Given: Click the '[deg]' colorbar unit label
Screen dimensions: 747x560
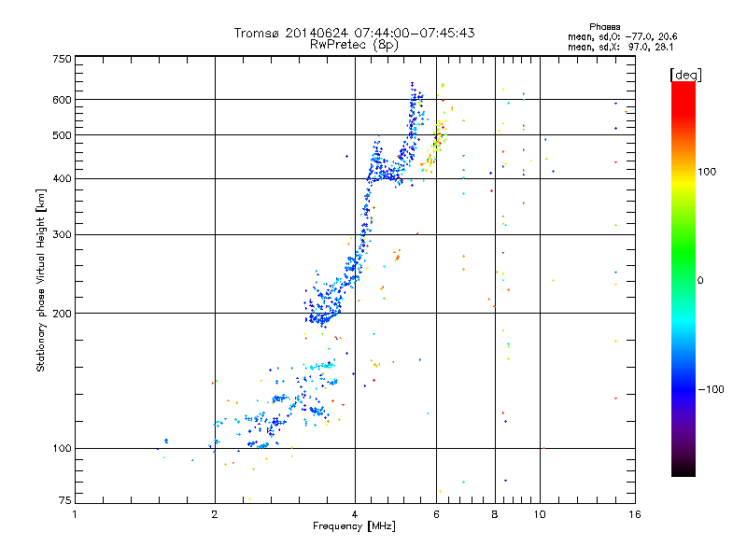Looking at the screenshot, I should (x=685, y=75).
